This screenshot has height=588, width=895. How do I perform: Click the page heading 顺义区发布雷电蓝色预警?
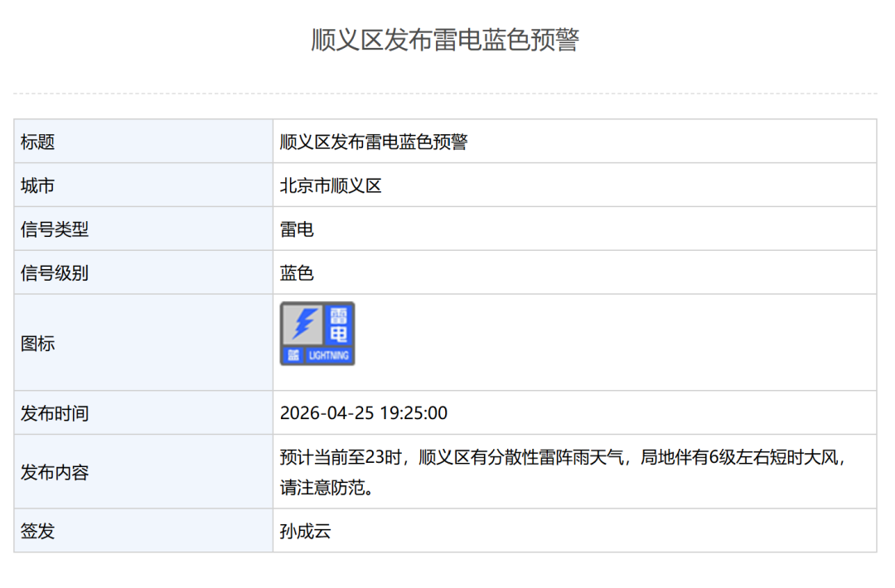[x=445, y=40]
